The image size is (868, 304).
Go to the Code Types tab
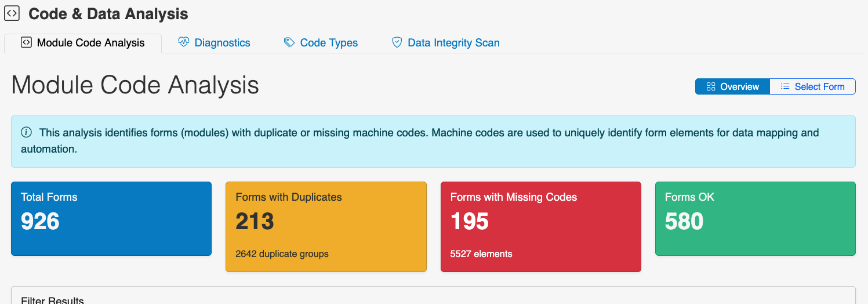pyautogui.click(x=329, y=43)
